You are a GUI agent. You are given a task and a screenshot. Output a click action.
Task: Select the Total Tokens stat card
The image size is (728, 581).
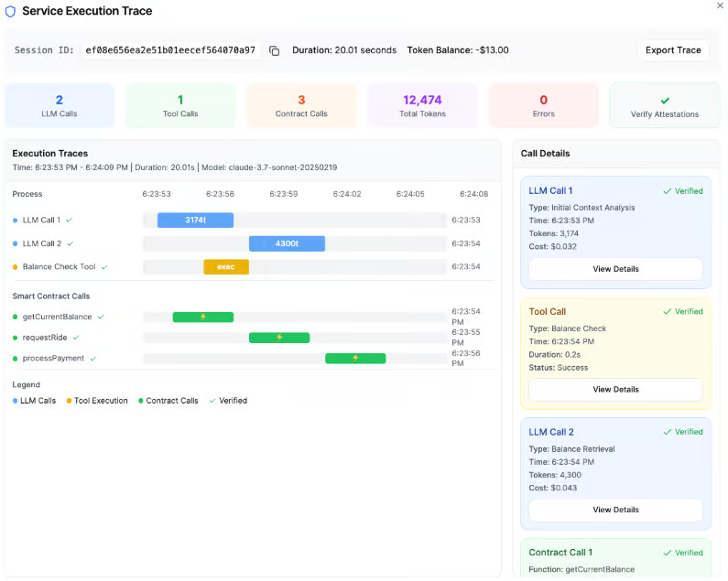coord(423,105)
